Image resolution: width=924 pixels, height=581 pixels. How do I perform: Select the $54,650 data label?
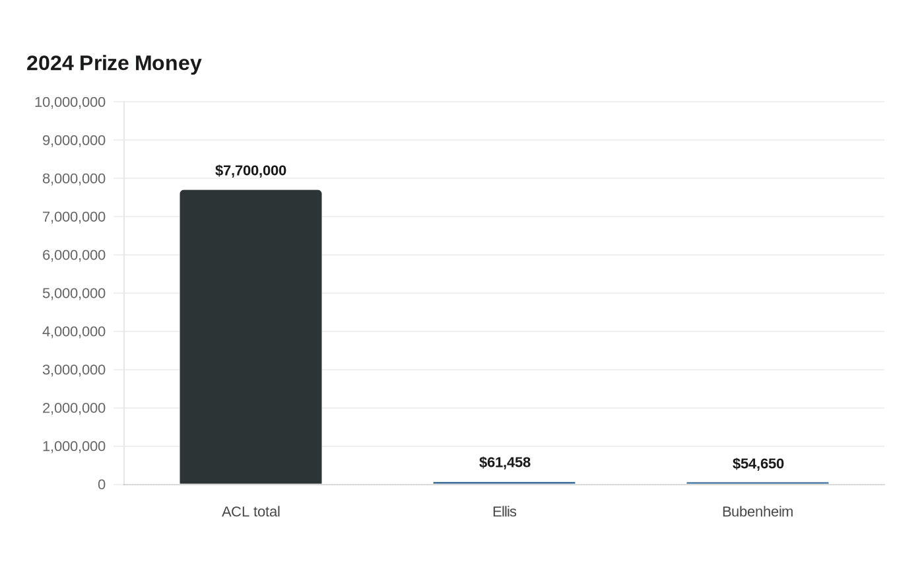(x=758, y=463)
